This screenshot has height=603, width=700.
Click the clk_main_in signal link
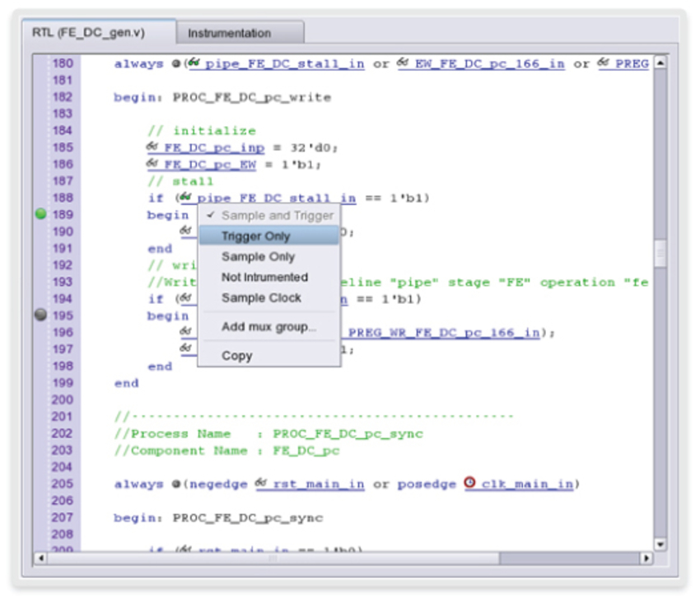pyautogui.click(x=527, y=484)
